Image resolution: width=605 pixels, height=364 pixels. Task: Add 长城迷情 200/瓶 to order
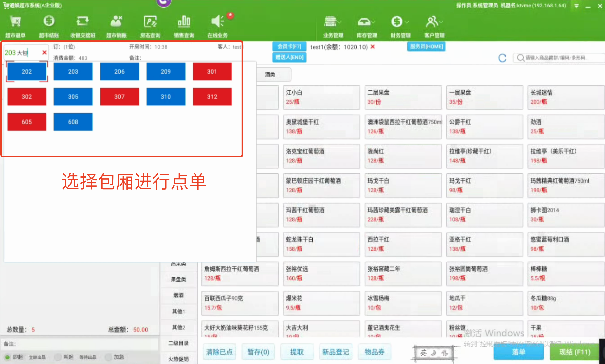click(566, 97)
